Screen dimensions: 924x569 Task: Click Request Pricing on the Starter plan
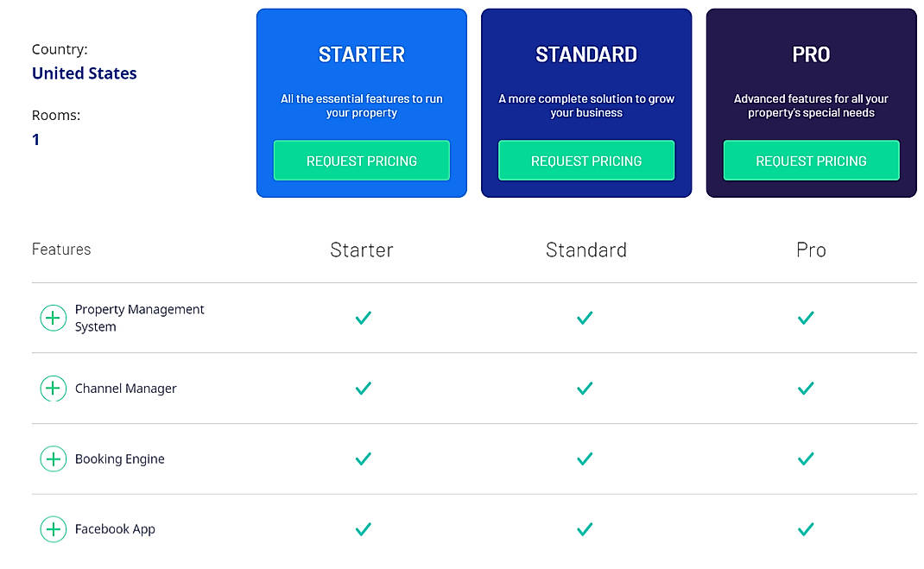[361, 161]
